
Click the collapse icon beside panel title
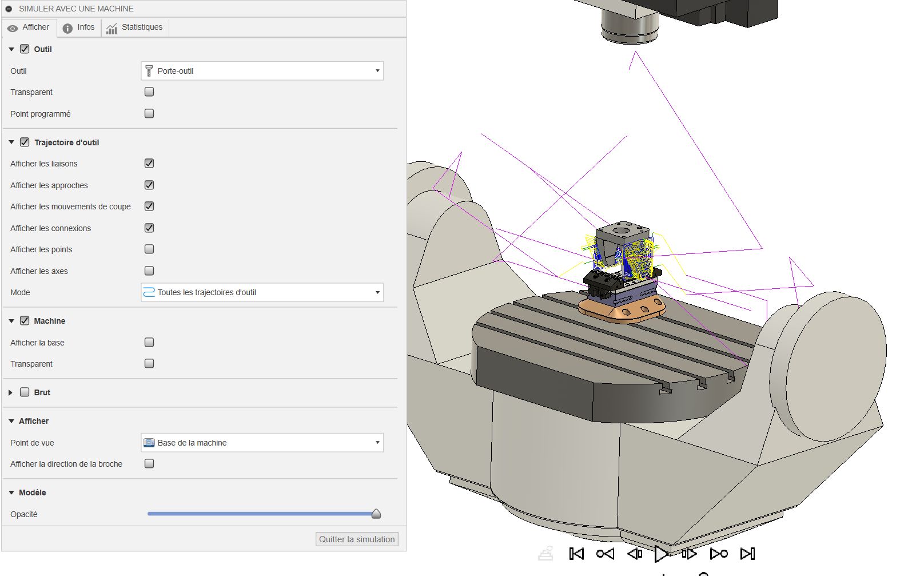coord(9,9)
